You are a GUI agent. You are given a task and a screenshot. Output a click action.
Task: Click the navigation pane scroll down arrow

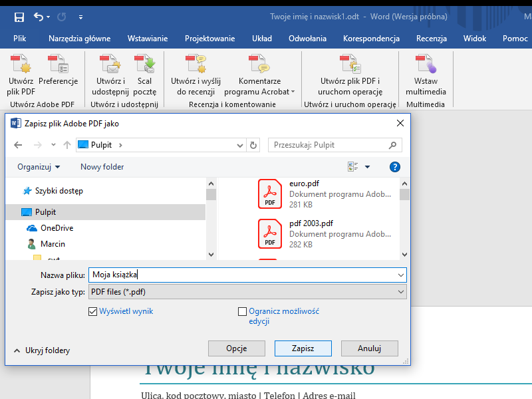211,255
